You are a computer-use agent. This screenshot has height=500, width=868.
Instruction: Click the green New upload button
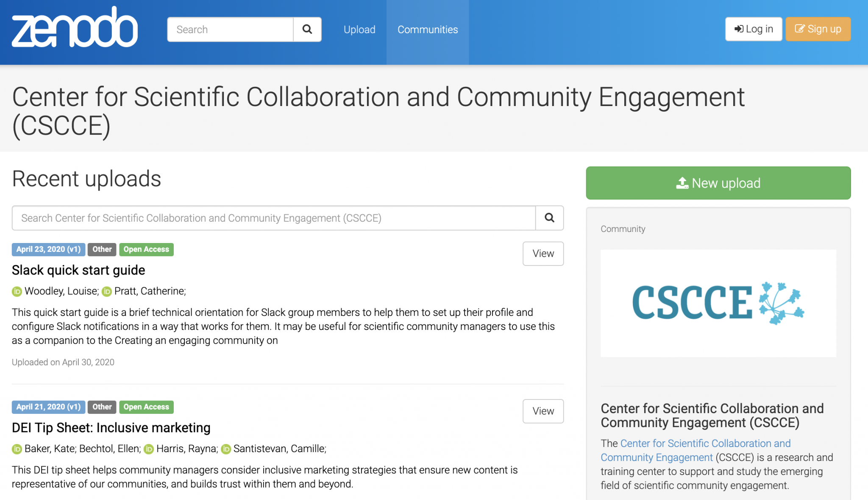tap(718, 183)
